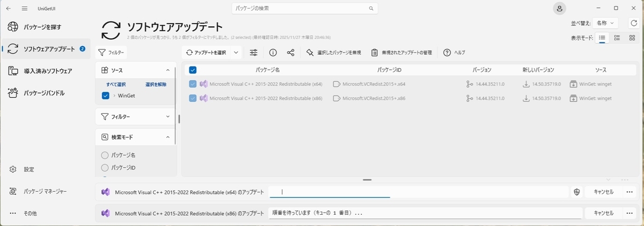Viewport: 644px width, 226px height.
Task: Open installation options sliders icon
Action: 254,53
